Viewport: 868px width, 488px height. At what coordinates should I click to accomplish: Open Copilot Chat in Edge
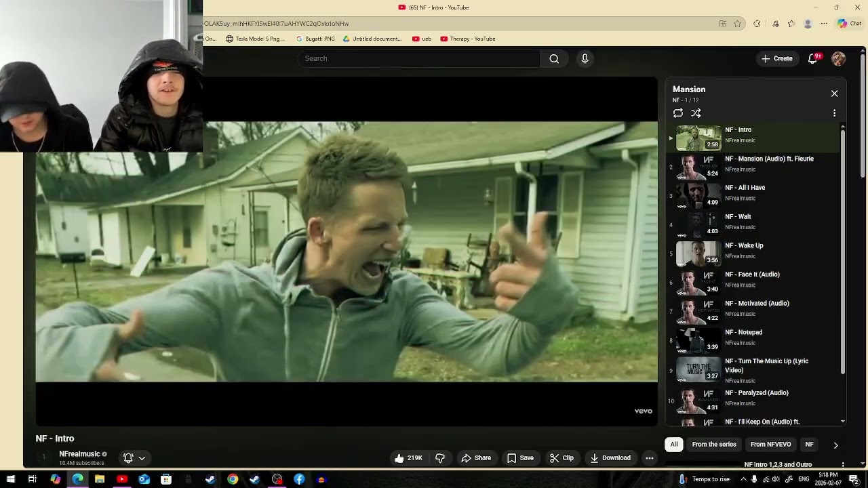click(849, 24)
